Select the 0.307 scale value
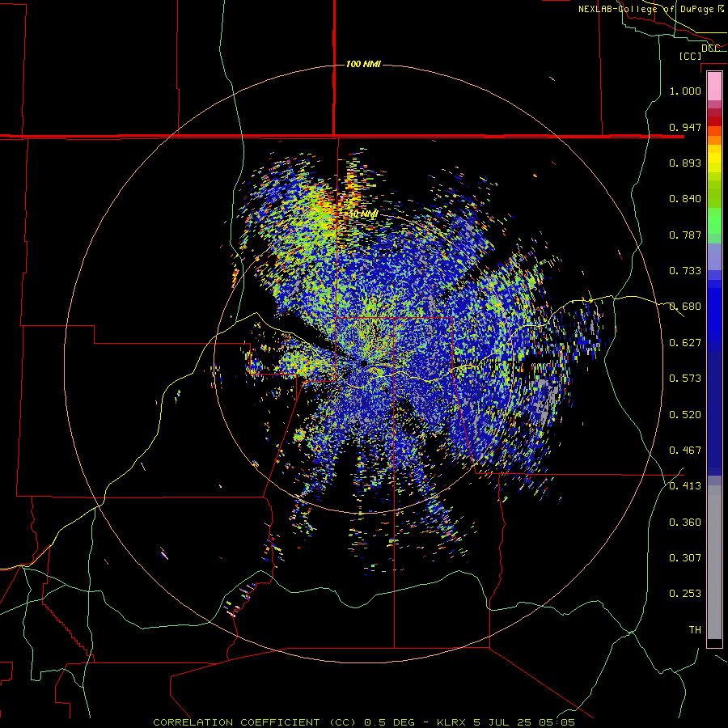The width and height of the screenshot is (728, 728). click(x=685, y=558)
